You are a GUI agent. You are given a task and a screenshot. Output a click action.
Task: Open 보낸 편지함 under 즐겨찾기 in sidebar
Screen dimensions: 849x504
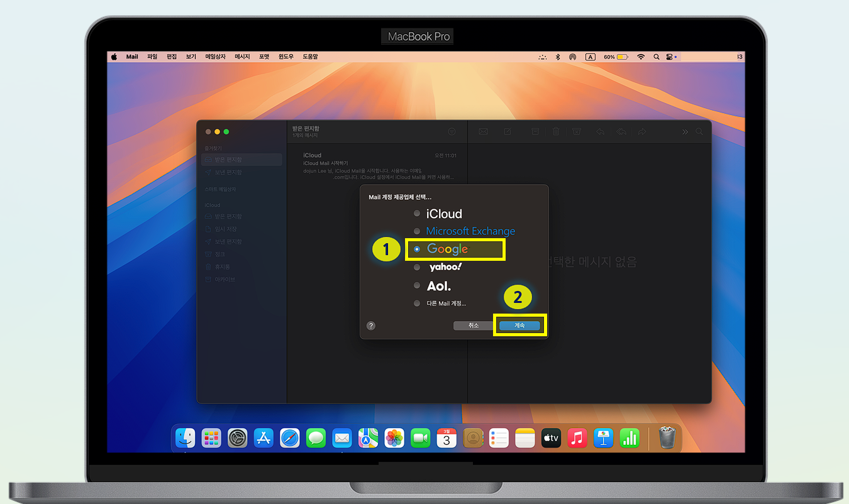pos(241,172)
